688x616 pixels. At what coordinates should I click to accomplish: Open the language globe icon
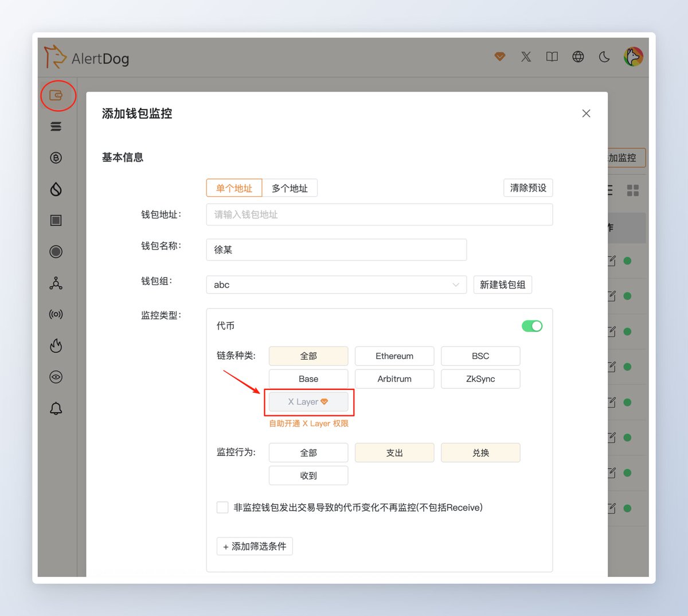(x=578, y=57)
